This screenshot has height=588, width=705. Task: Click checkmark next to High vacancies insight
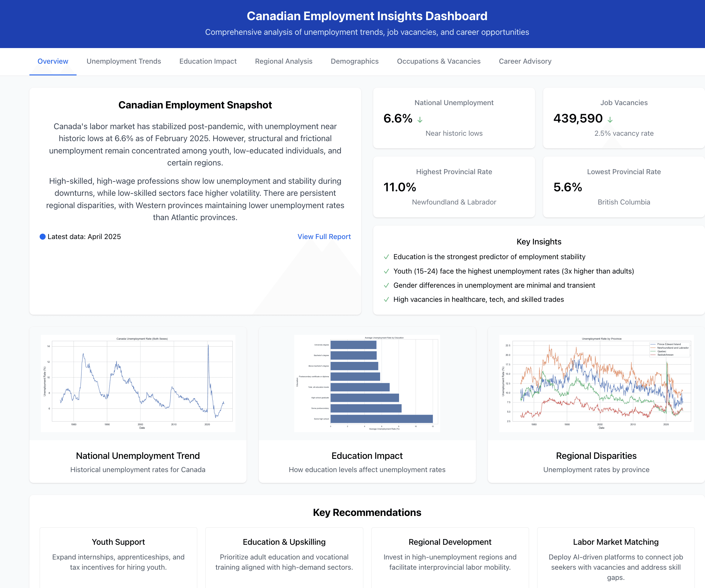point(386,299)
